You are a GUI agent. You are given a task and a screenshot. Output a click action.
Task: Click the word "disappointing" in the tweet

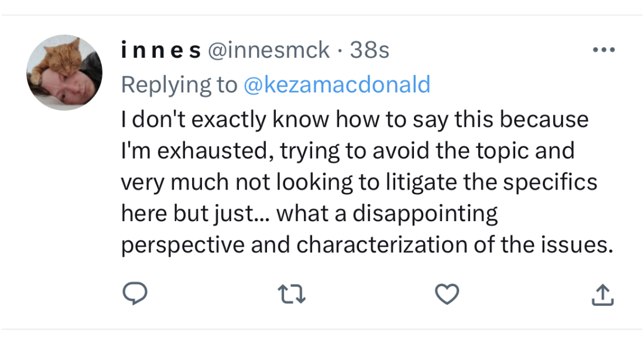[x=425, y=214]
